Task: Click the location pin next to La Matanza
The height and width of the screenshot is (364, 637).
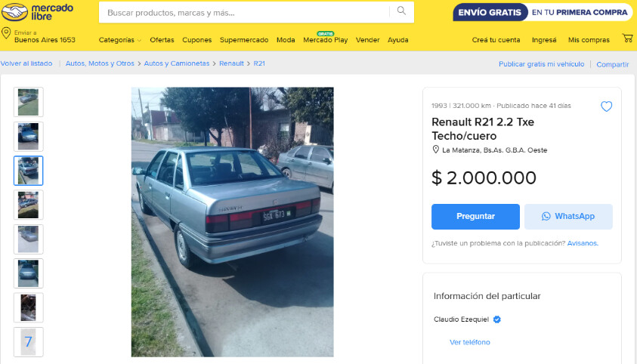Action: click(x=435, y=150)
